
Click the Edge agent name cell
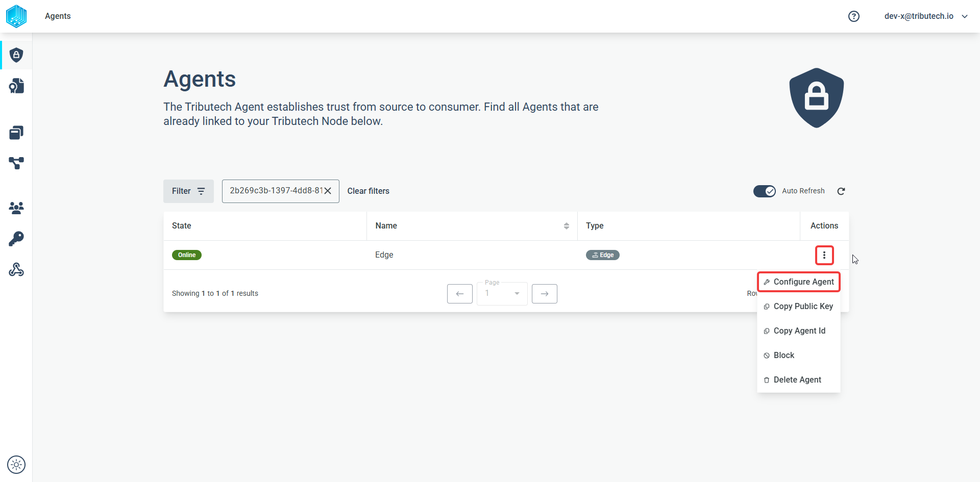[x=384, y=255]
